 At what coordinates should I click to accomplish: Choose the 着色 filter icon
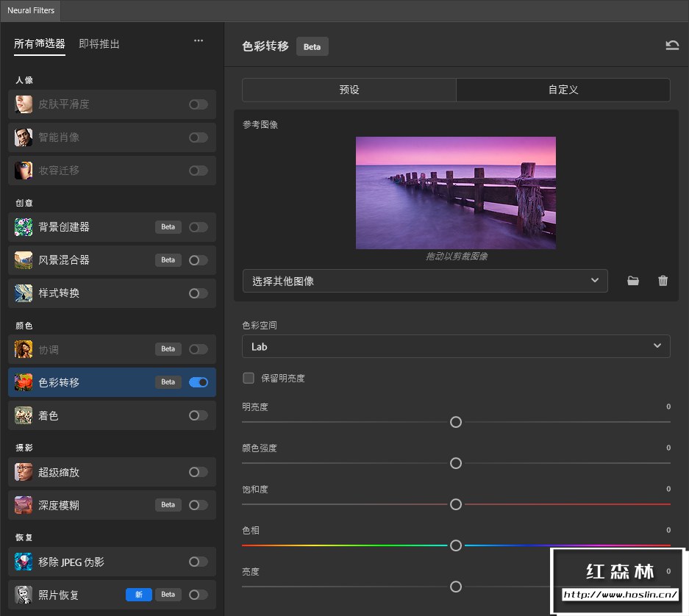coord(24,415)
